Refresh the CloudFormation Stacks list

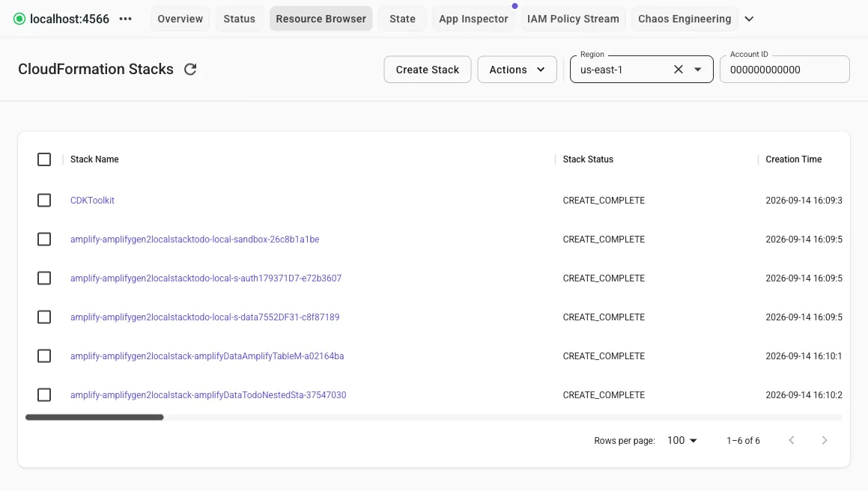pos(190,69)
